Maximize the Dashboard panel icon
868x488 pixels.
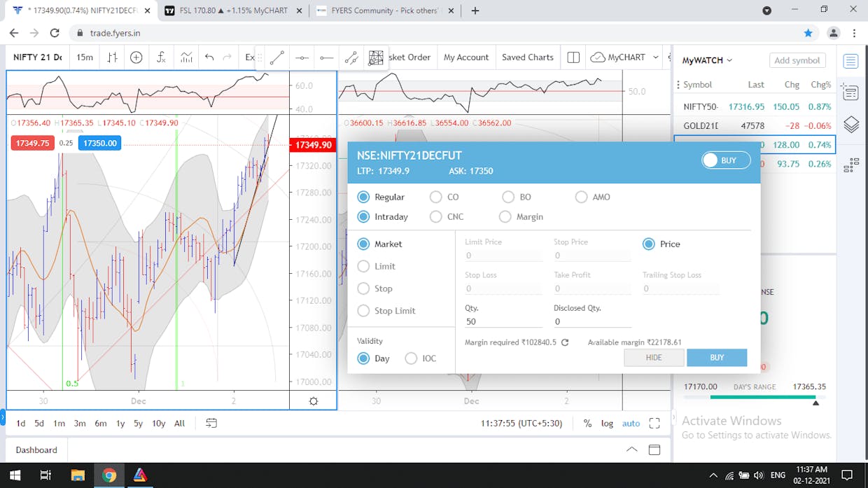click(654, 449)
